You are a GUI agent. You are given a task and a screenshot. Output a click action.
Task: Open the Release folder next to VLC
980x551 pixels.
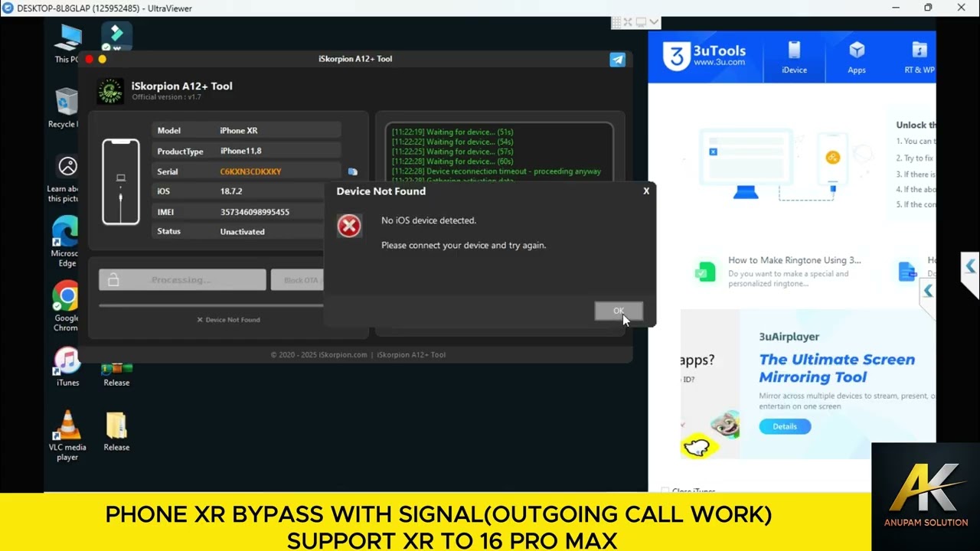(x=116, y=432)
